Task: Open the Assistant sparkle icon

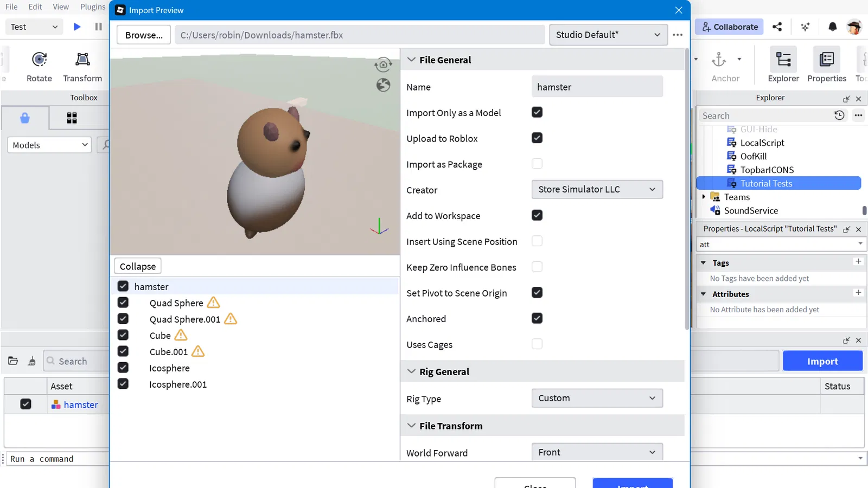Action: click(805, 27)
